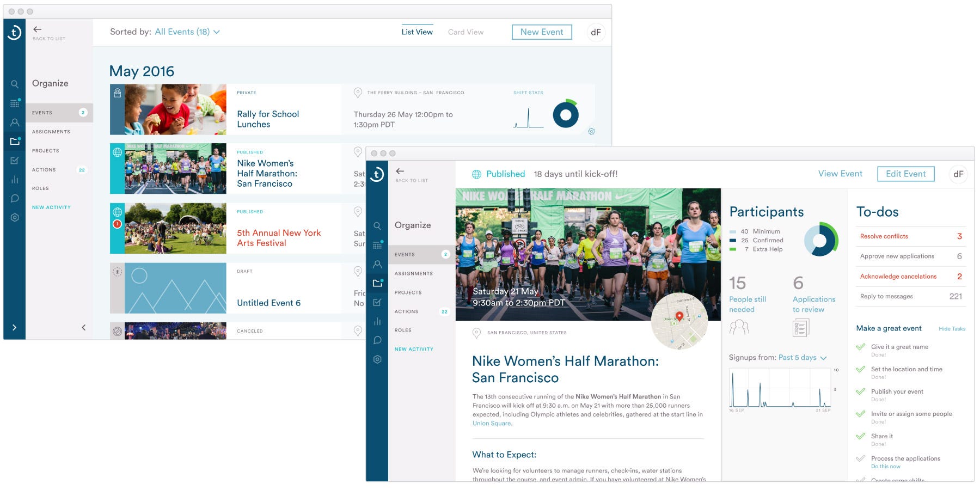Click the location pin beside The Ferry Building
This screenshot has width=980, height=490.
click(x=358, y=93)
